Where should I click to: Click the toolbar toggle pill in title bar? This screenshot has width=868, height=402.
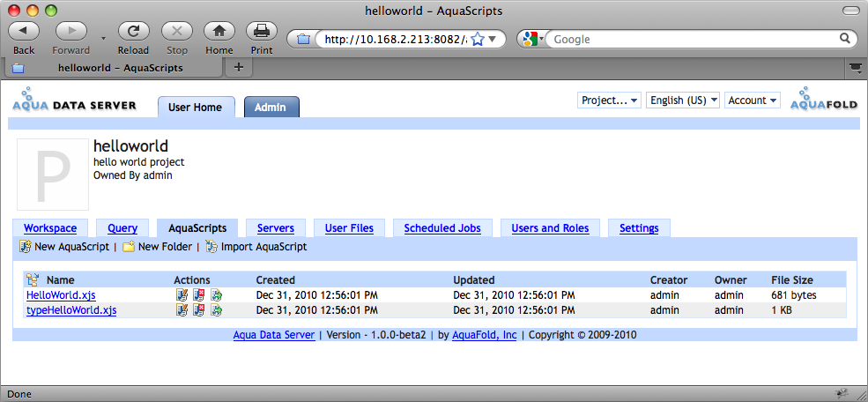(x=849, y=11)
